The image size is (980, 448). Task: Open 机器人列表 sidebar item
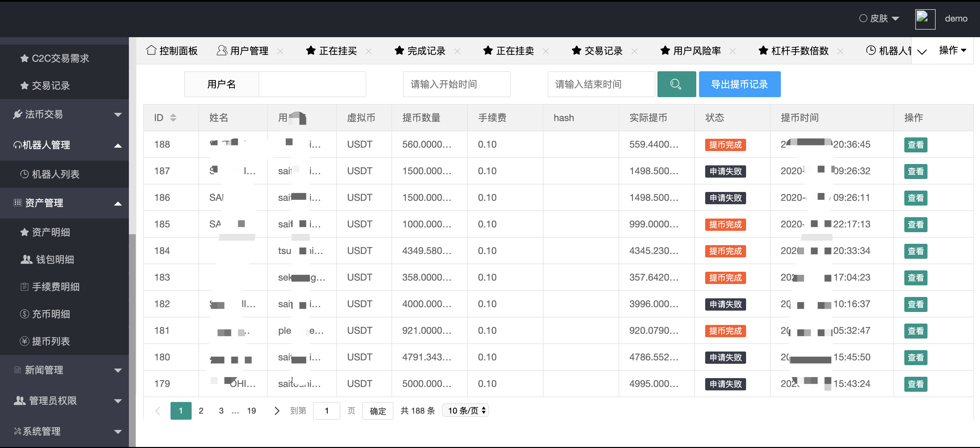pos(55,174)
